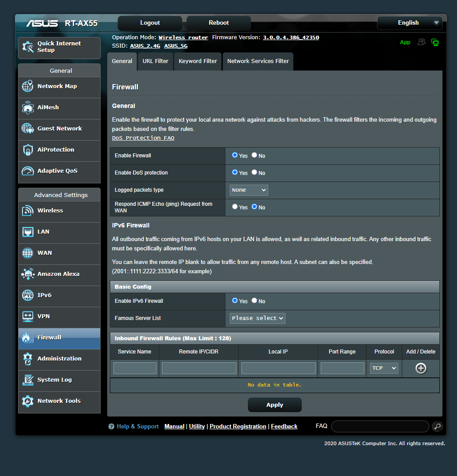
Task: Click the Port Range input field
Action: (x=342, y=368)
